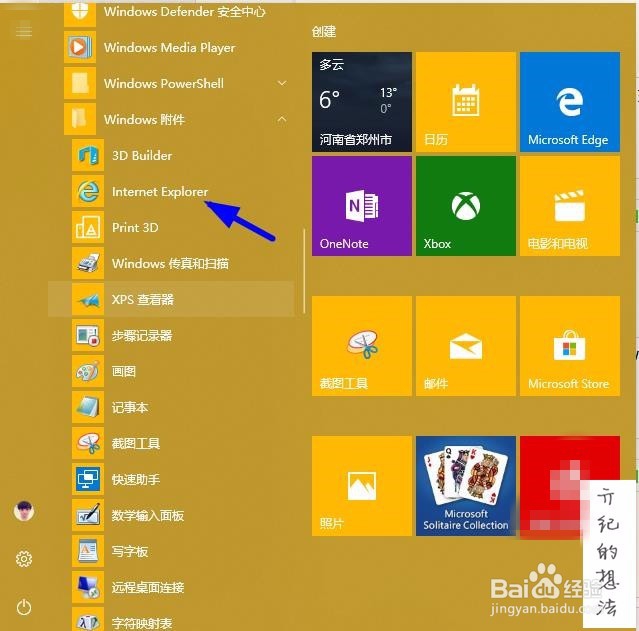This screenshot has height=631, width=639.
Task: Open the OneNote tile
Action: (x=362, y=206)
